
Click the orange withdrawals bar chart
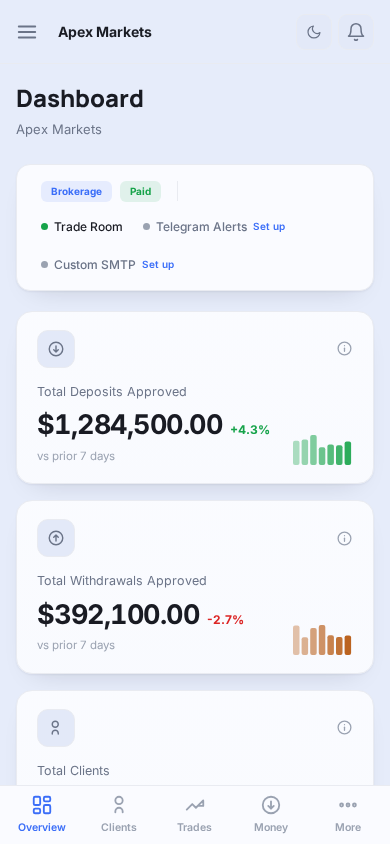point(322,640)
